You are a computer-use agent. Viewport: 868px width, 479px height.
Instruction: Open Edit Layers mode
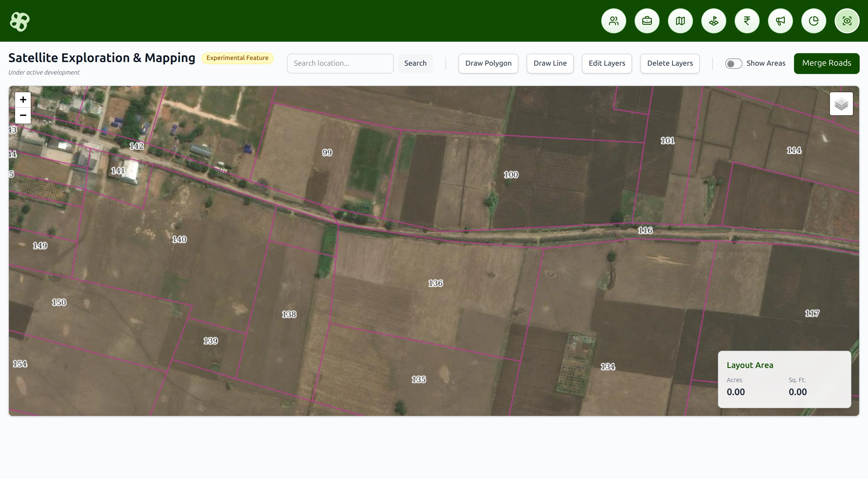(x=606, y=63)
